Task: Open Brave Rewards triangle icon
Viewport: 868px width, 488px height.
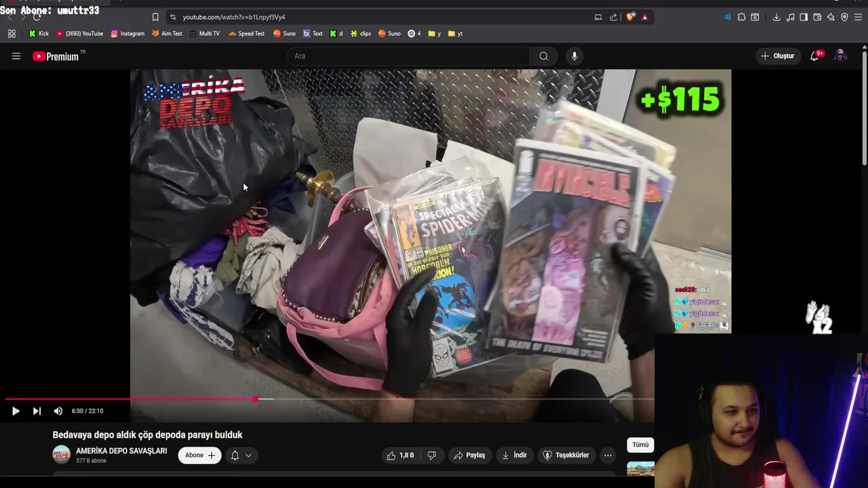Action: click(x=645, y=17)
